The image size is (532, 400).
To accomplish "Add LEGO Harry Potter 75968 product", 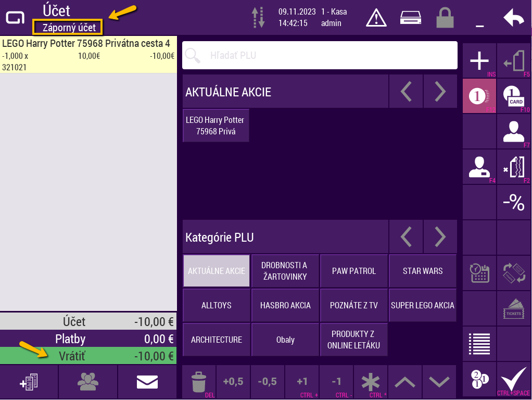I will 216,126.
